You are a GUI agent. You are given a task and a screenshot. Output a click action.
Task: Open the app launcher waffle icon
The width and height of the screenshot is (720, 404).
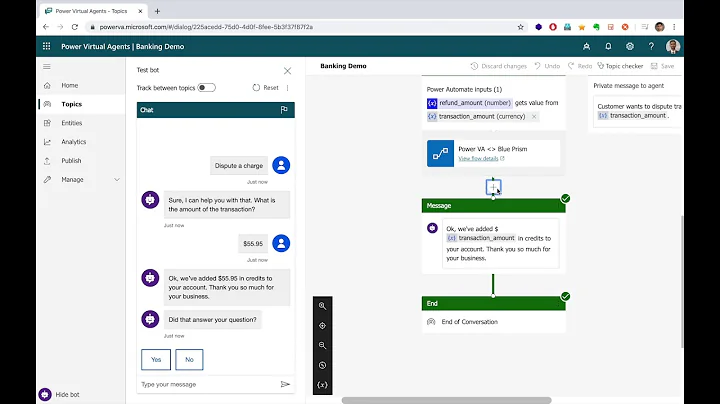[46, 46]
